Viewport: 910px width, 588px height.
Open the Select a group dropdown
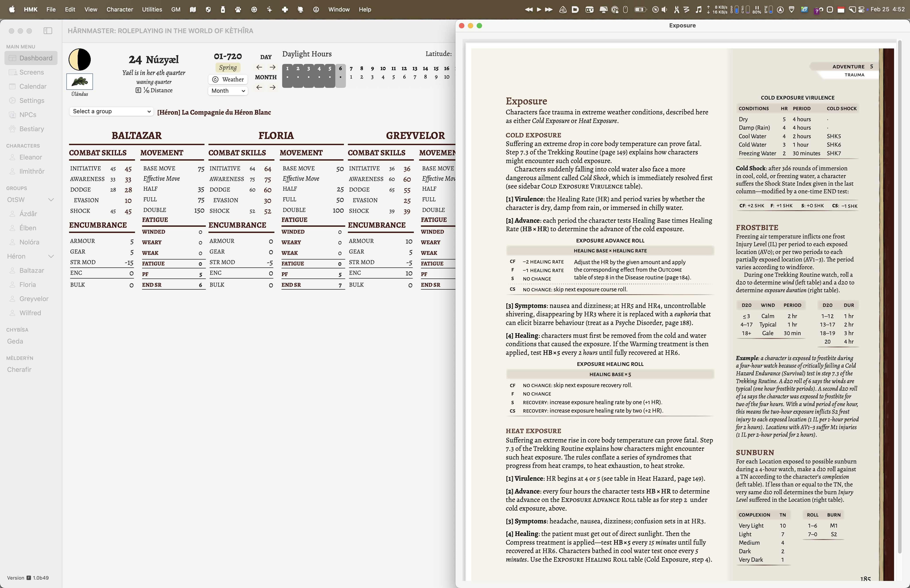coord(112,111)
